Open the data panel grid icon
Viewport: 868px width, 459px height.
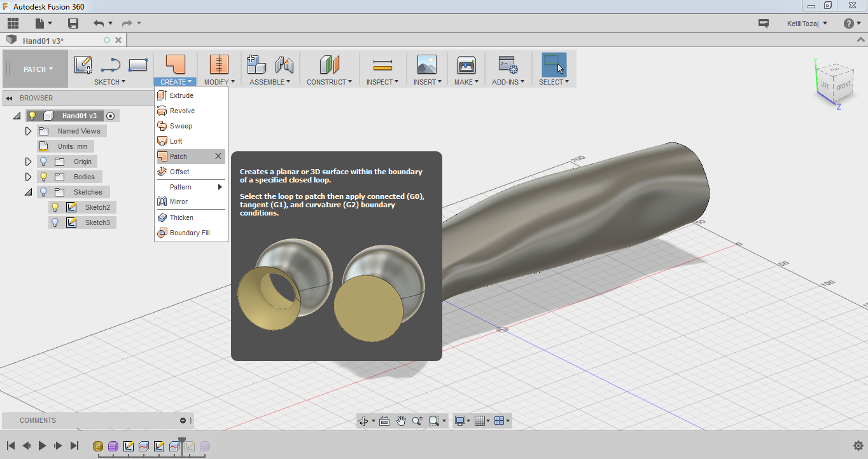point(13,24)
